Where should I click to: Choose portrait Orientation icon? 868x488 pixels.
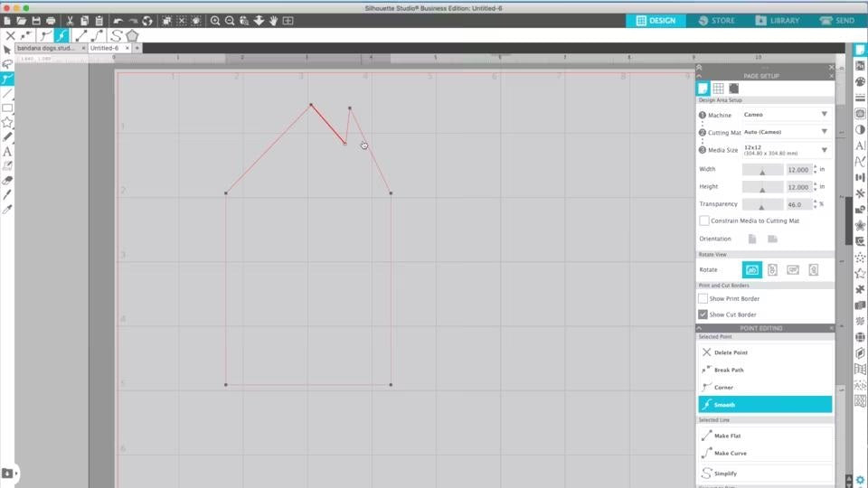point(752,239)
